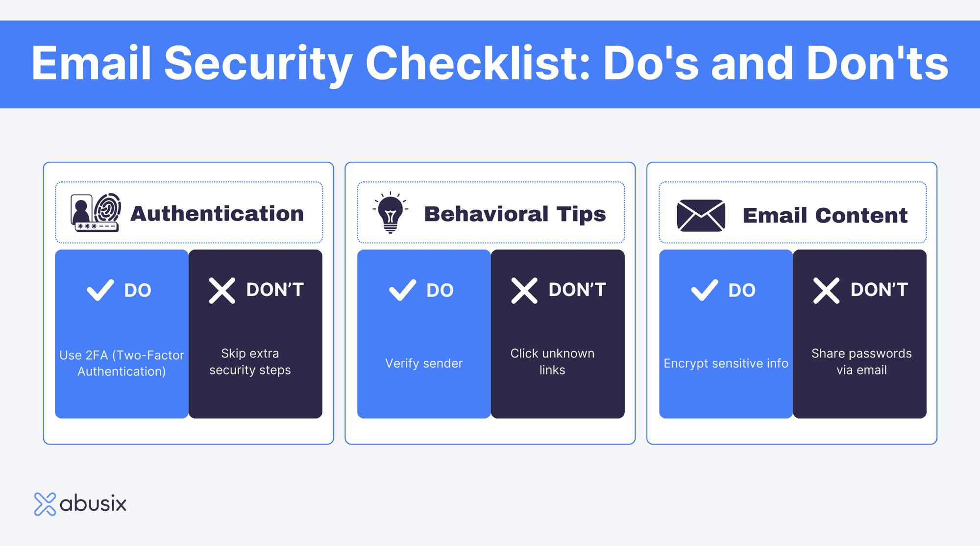Viewport: 980px width, 546px height.
Task: Select the Behavioral Tips heading
Action: 515,214
